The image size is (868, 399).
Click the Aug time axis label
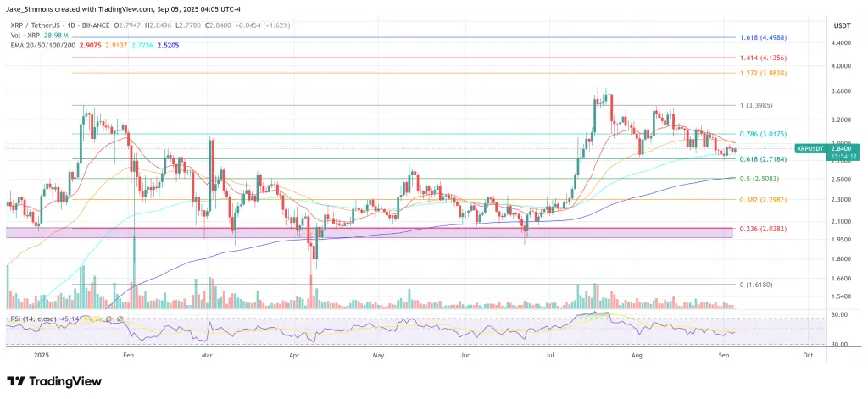point(637,354)
